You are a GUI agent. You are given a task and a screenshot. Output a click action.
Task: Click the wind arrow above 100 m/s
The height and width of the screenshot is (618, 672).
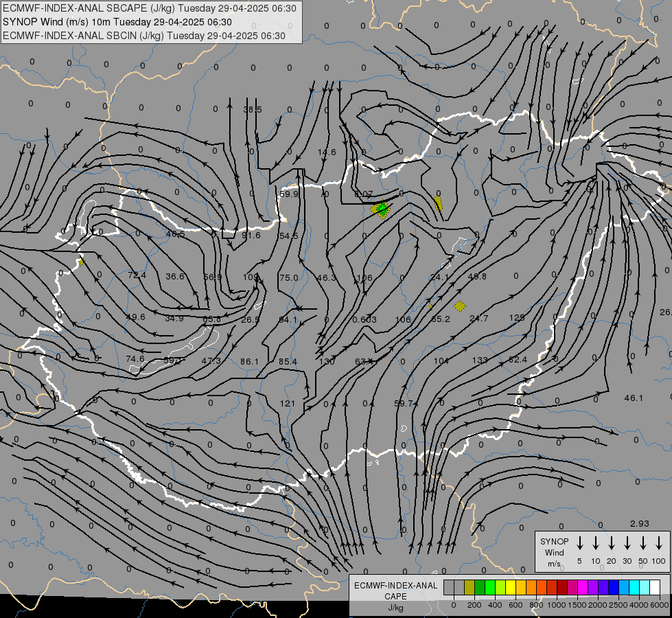click(659, 543)
